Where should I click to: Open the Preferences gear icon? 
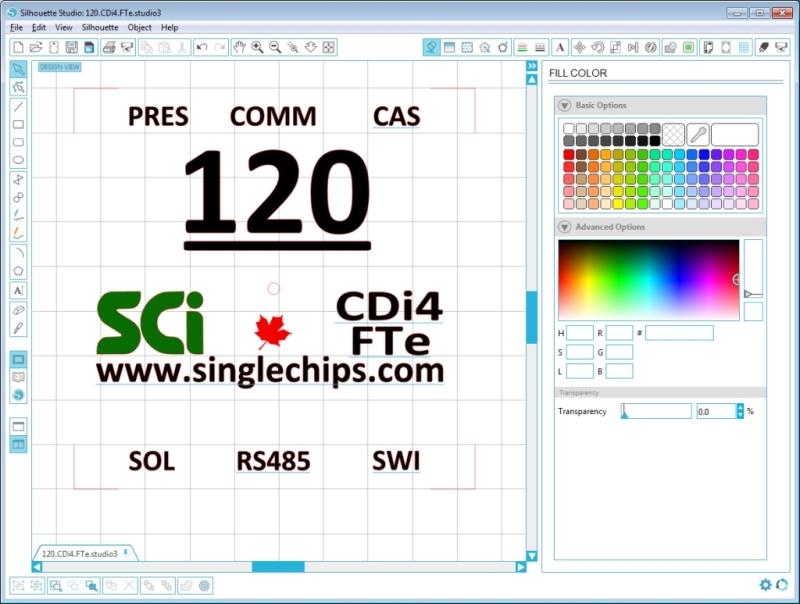765,585
